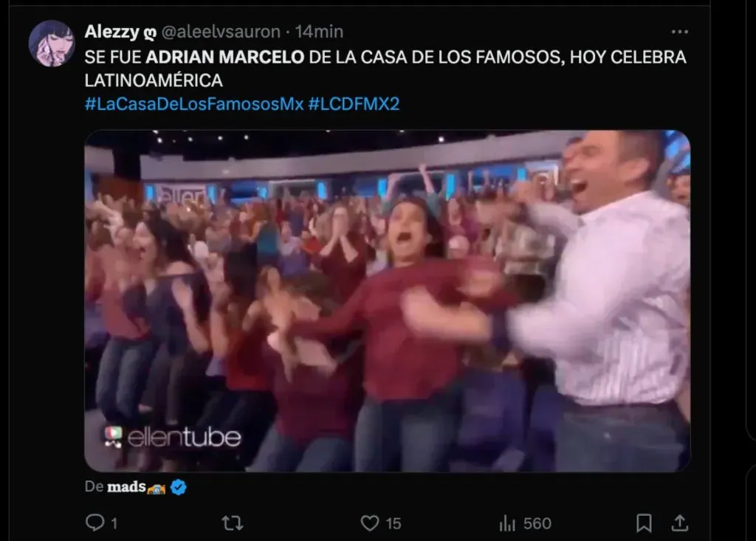This screenshot has width=756, height=541.
Task: Click the like count 15
Action: tap(394, 523)
